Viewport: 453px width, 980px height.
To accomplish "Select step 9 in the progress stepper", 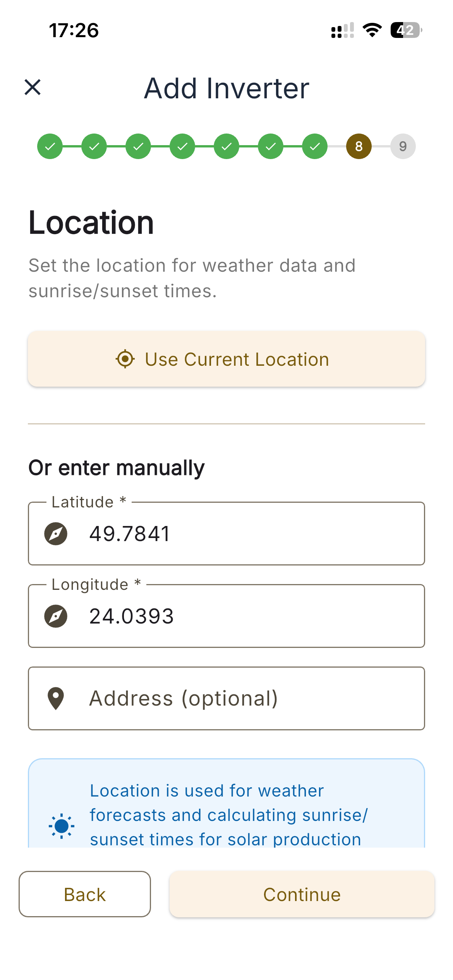I will pyautogui.click(x=403, y=146).
